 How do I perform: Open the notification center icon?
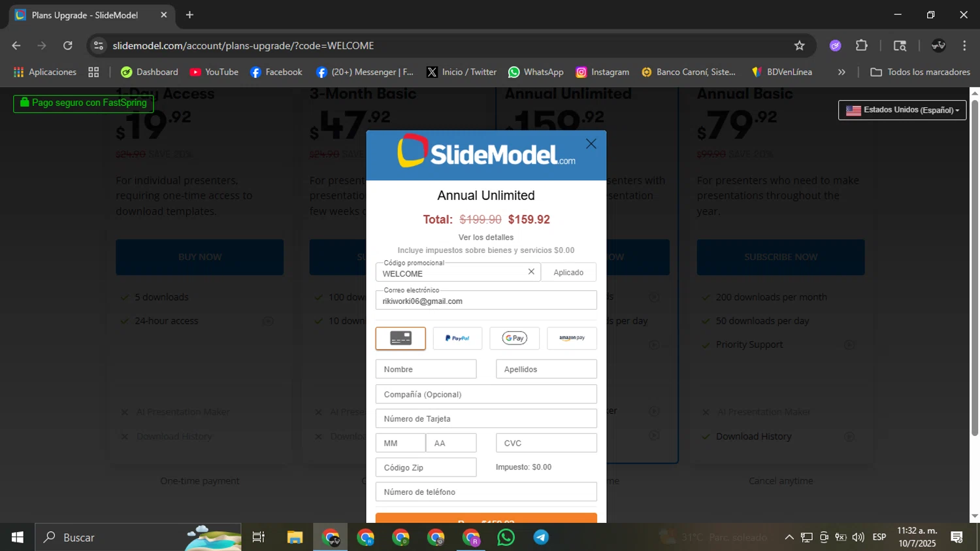pos(957,537)
